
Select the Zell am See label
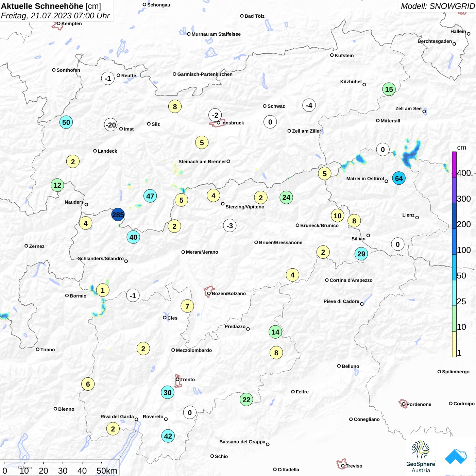tap(408, 108)
